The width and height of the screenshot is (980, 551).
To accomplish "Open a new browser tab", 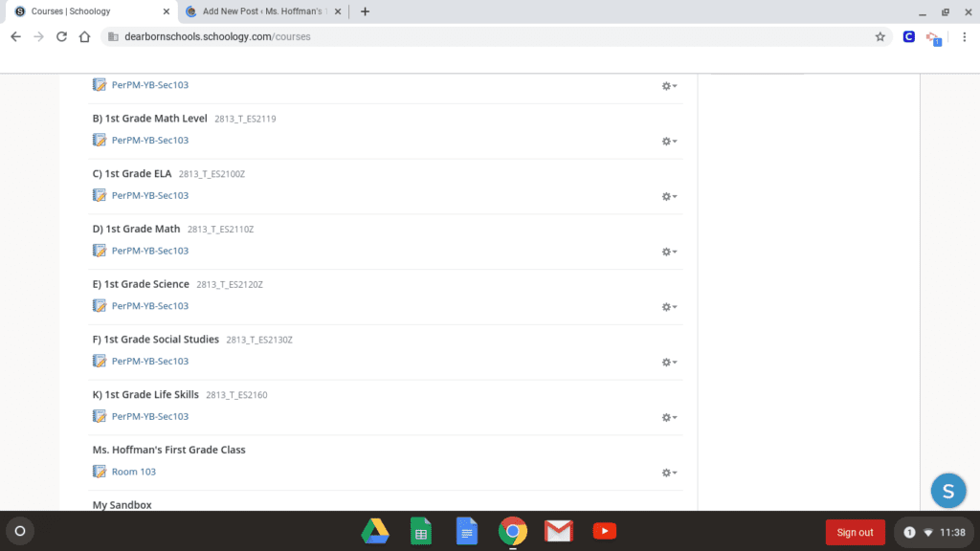I will click(x=365, y=11).
